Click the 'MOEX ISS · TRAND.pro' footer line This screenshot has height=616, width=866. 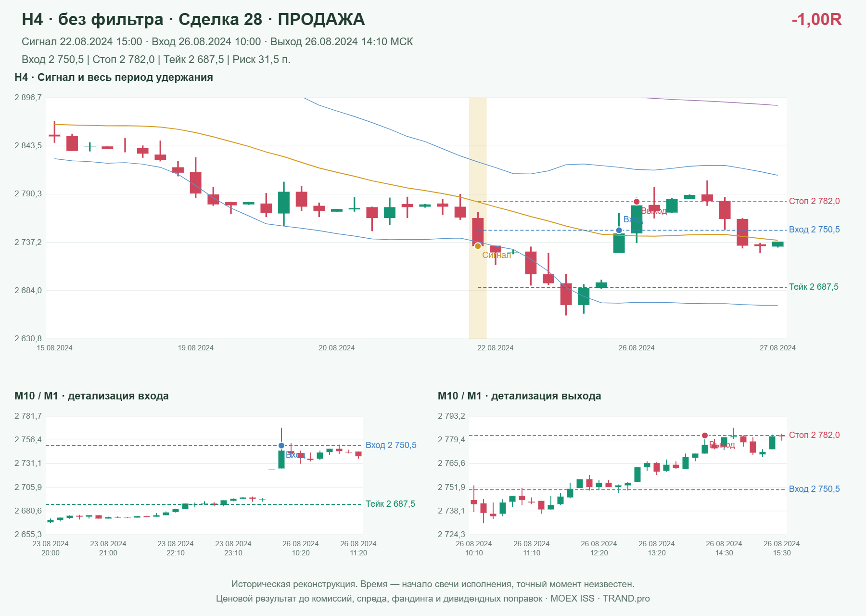pos(433,599)
